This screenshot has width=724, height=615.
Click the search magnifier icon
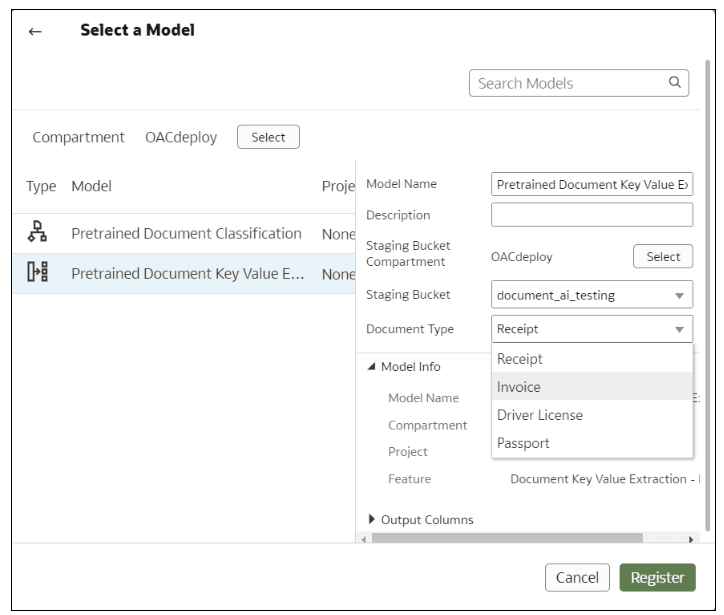coord(675,83)
